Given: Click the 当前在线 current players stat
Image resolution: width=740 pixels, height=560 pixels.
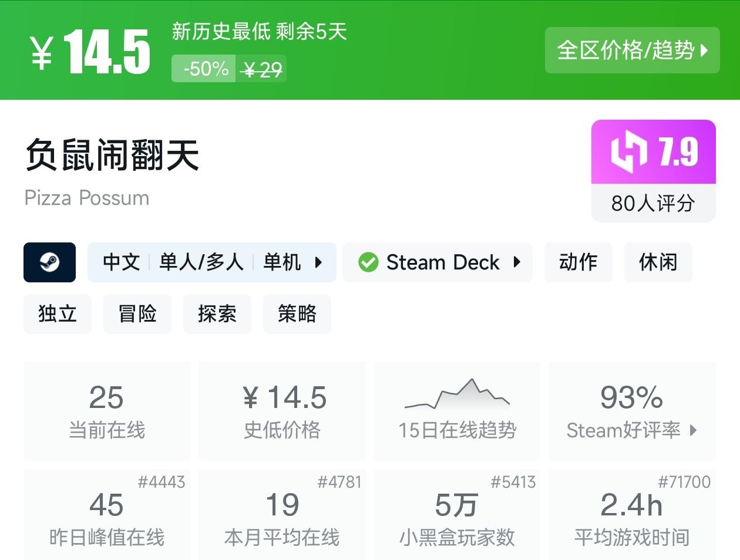Looking at the screenshot, I should (107, 411).
